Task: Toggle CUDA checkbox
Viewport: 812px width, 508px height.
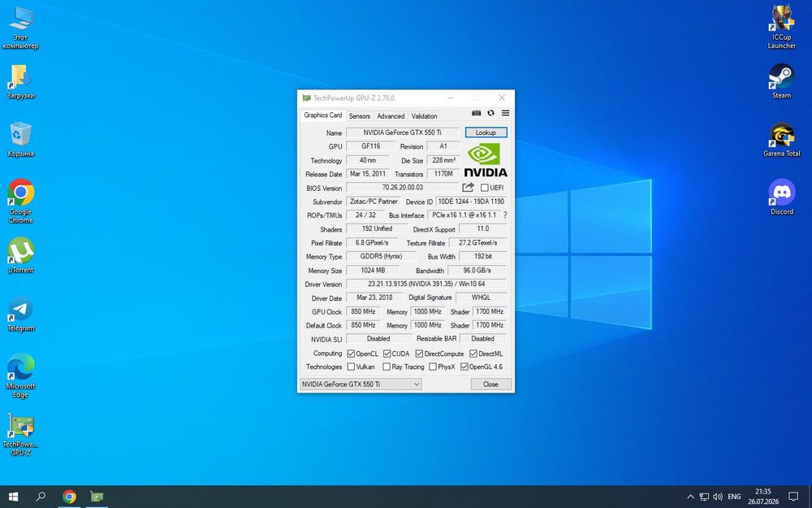Action: coord(387,354)
